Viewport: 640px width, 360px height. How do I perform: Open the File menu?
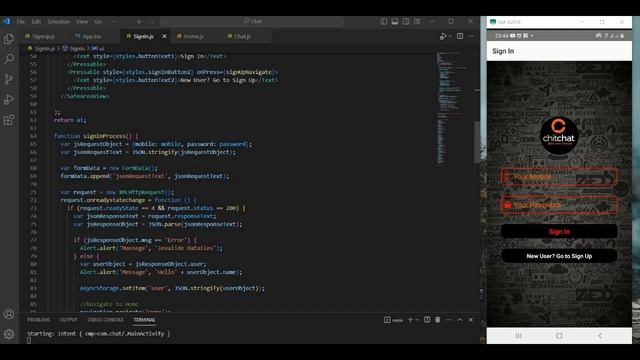(x=21, y=21)
